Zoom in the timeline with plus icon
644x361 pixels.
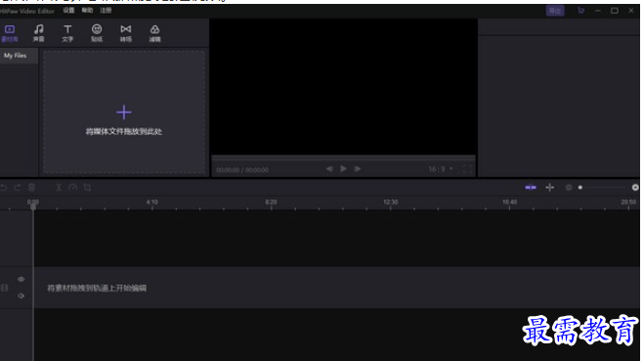[635, 188]
